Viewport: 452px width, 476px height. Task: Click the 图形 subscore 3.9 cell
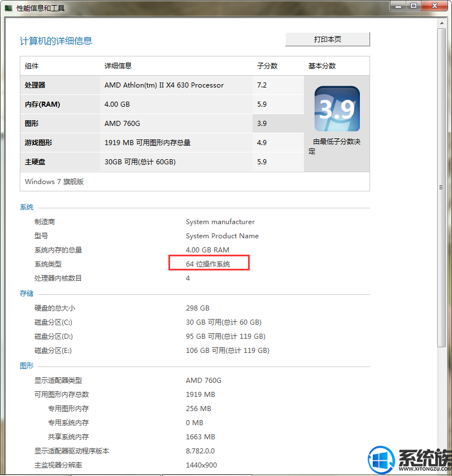point(278,123)
